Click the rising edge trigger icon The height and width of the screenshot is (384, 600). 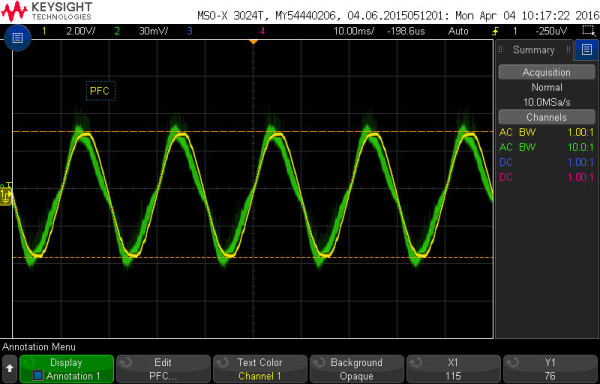[496, 31]
